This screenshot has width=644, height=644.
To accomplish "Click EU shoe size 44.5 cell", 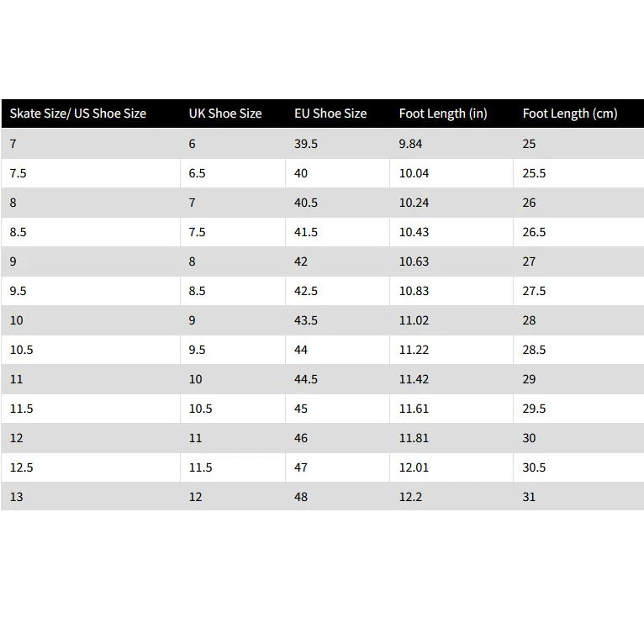I will (306, 379).
